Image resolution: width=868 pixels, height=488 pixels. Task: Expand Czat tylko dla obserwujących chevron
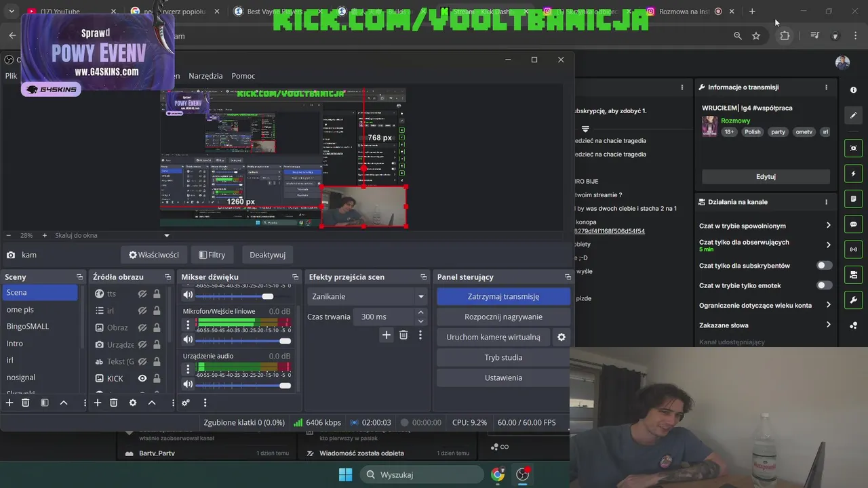(x=828, y=245)
